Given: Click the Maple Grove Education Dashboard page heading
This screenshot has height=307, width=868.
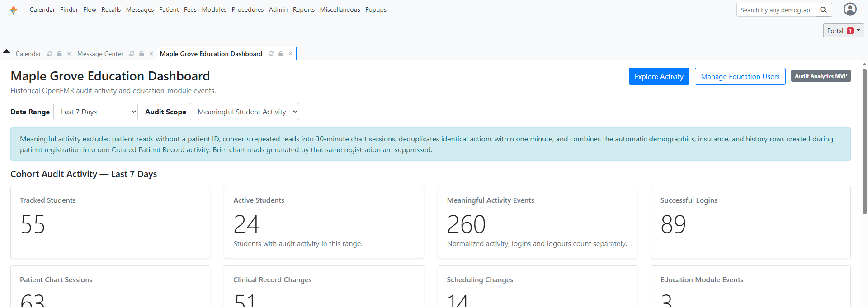Looking at the screenshot, I should 110,76.
